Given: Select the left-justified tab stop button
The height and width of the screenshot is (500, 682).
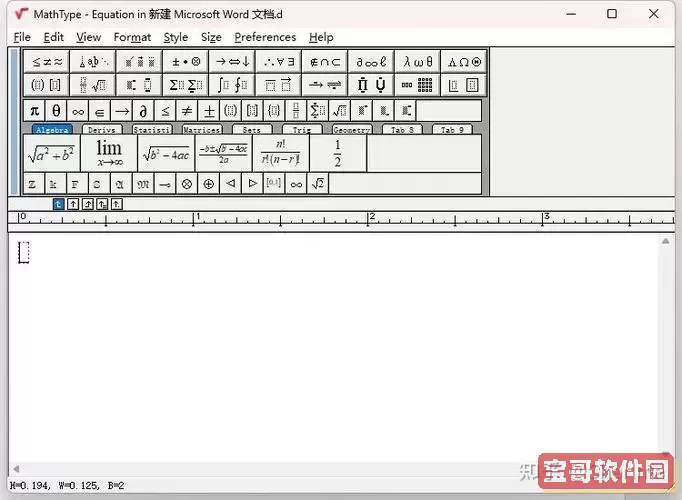Looking at the screenshot, I should [58, 204].
